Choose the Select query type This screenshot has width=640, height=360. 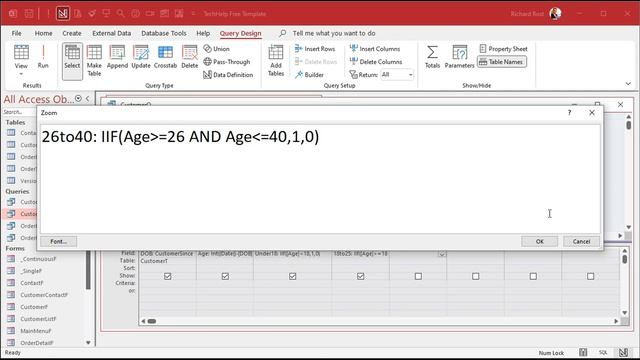(72, 60)
